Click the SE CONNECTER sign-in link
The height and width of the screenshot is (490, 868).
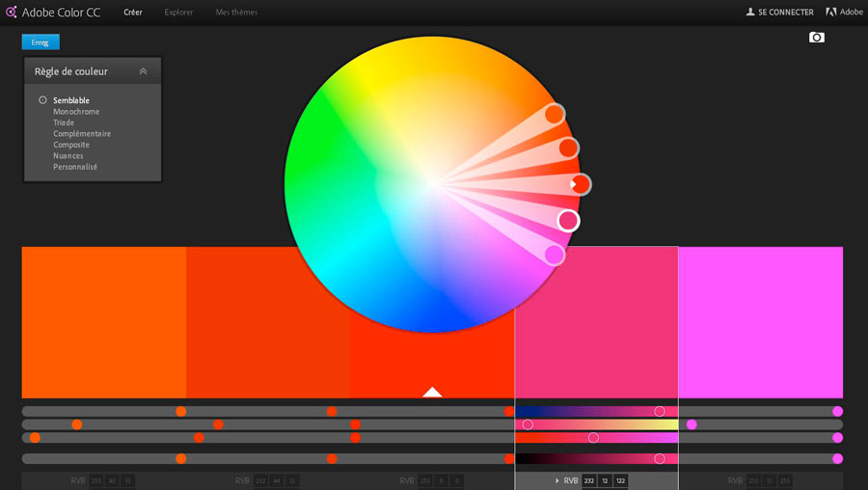(785, 12)
